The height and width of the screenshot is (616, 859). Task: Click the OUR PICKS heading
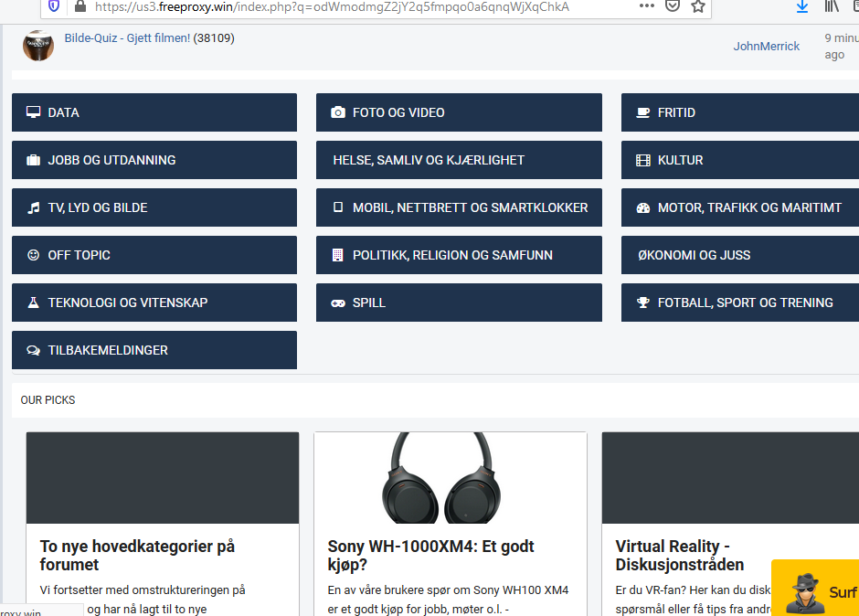(x=48, y=400)
